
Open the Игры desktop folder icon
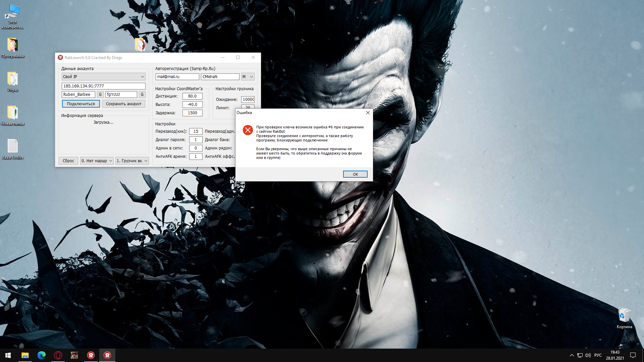(x=12, y=79)
